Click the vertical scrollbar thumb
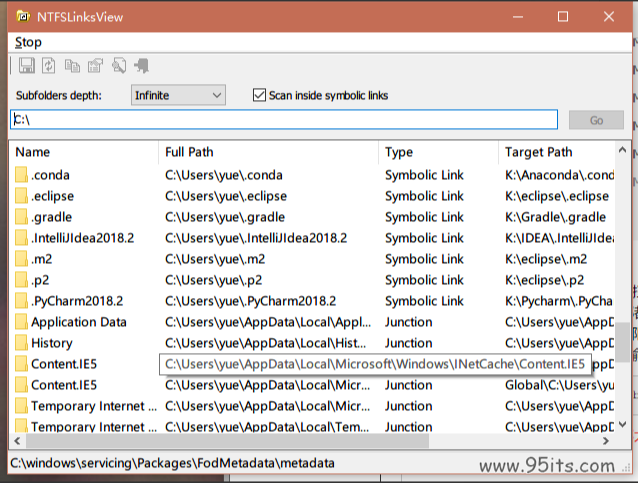Screen dimensions: 638x483 pos(622,342)
